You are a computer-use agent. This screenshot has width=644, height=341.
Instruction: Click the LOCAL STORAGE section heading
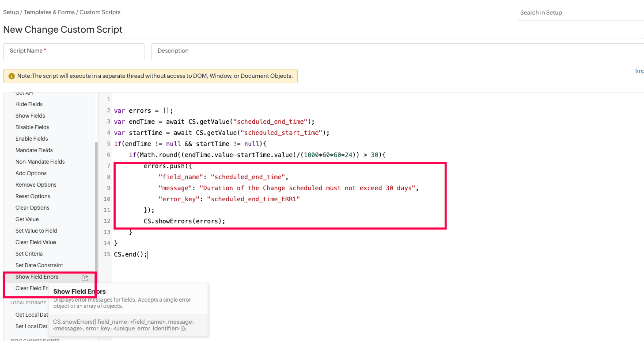tap(28, 303)
